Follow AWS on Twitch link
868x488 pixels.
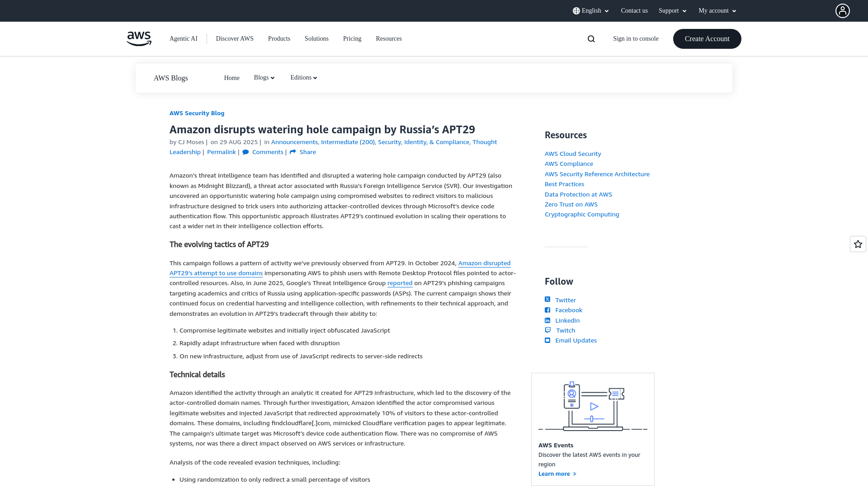click(x=566, y=330)
